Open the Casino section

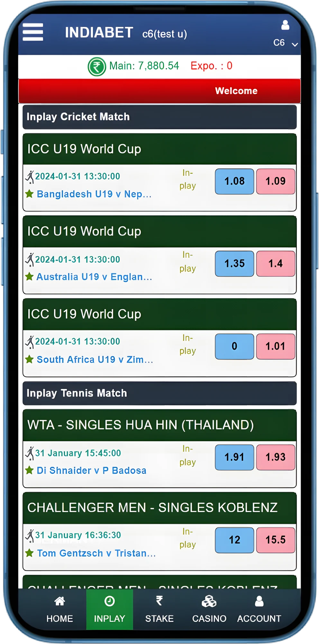tap(209, 609)
